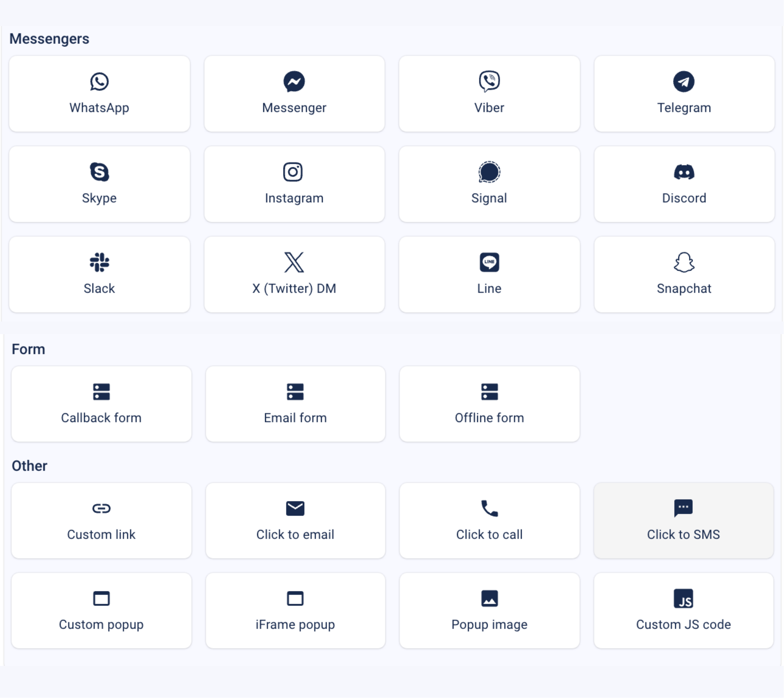
Task: Select the Snapchat ghost icon
Action: tap(684, 262)
